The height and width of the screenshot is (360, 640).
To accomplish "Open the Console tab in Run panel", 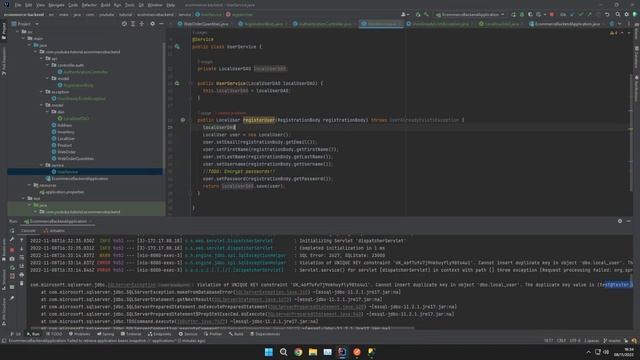I will [28, 231].
